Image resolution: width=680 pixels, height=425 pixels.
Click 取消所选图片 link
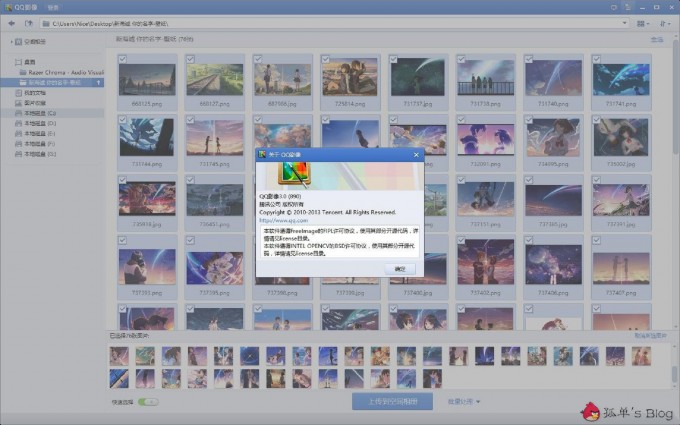point(651,336)
